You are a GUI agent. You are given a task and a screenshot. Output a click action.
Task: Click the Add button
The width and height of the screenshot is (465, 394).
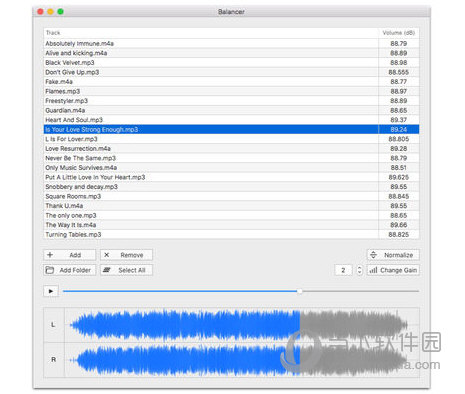[69, 255]
